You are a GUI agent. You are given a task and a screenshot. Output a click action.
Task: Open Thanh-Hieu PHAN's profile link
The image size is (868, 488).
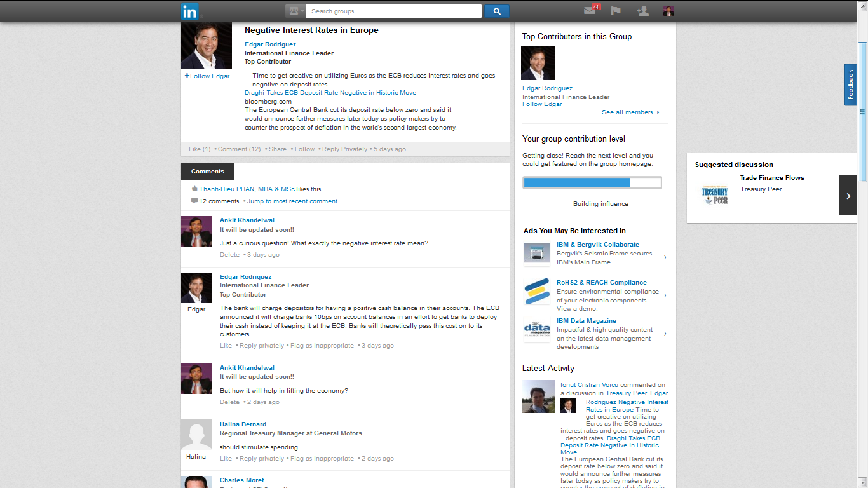click(247, 189)
